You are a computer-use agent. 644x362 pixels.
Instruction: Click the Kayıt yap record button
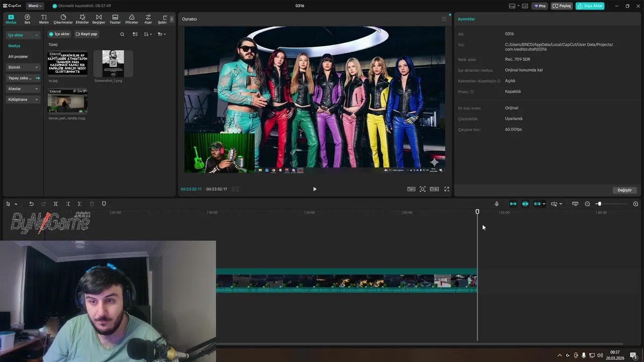(x=87, y=34)
